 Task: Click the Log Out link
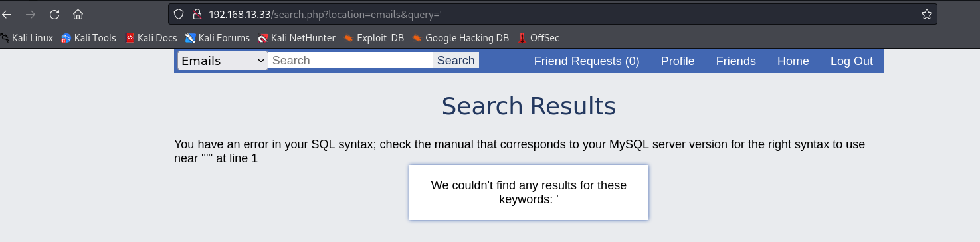(852, 61)
